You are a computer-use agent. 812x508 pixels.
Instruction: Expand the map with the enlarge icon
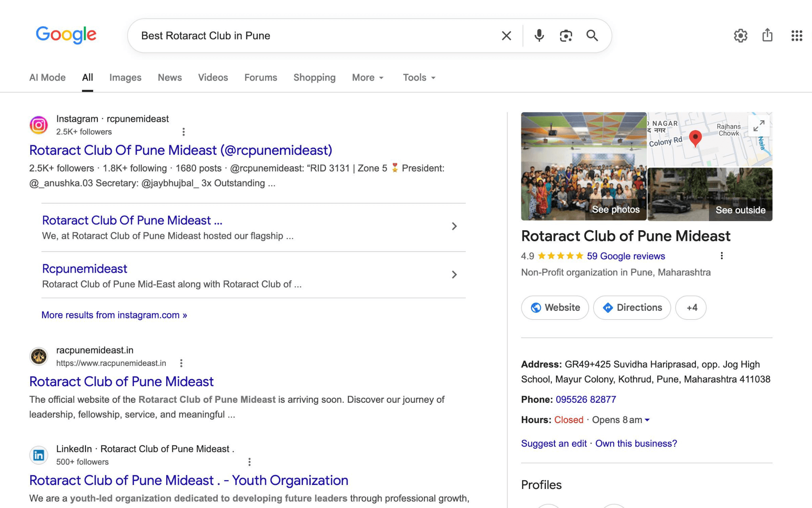click(x=759, y=126)
